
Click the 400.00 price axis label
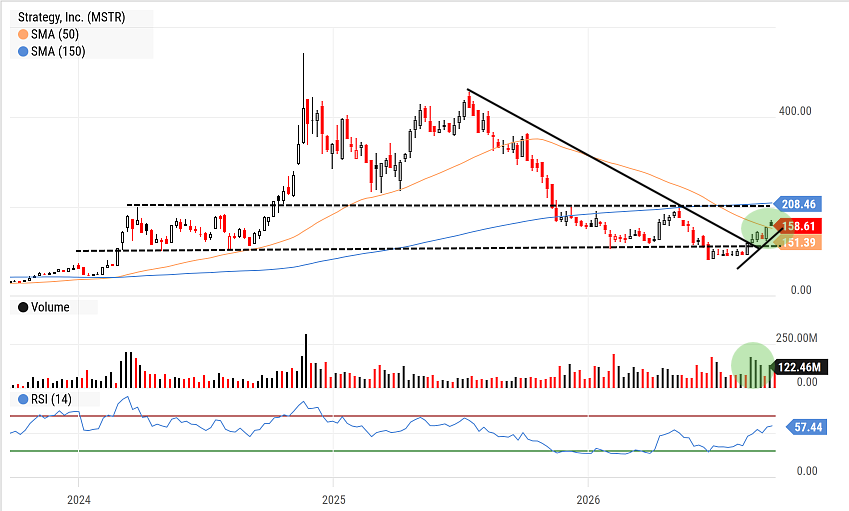795,111
